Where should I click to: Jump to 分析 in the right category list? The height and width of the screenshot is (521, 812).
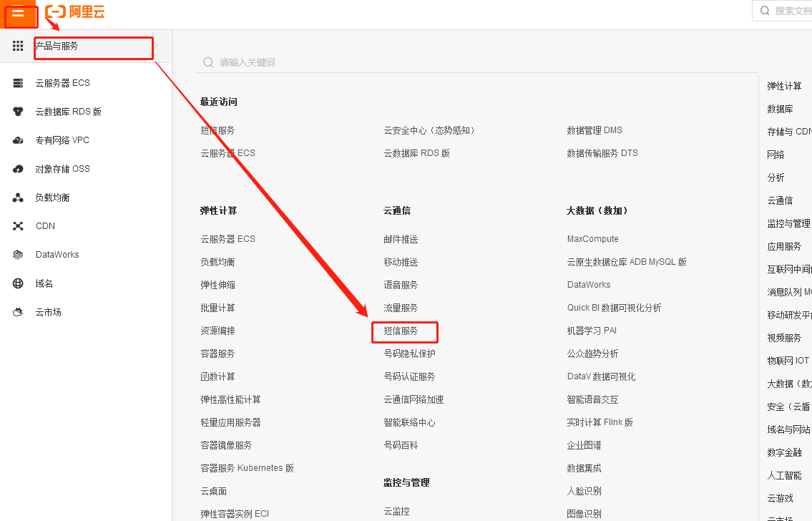tap(776, 177)
